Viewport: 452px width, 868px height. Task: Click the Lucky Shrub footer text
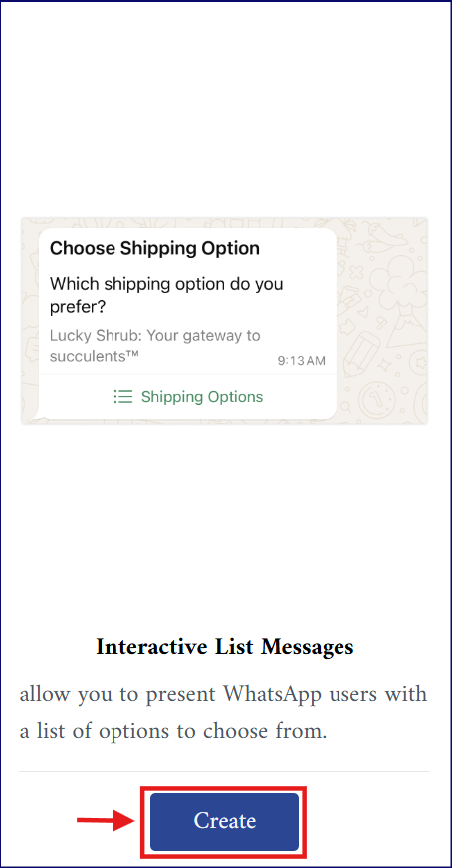point(154,346)
